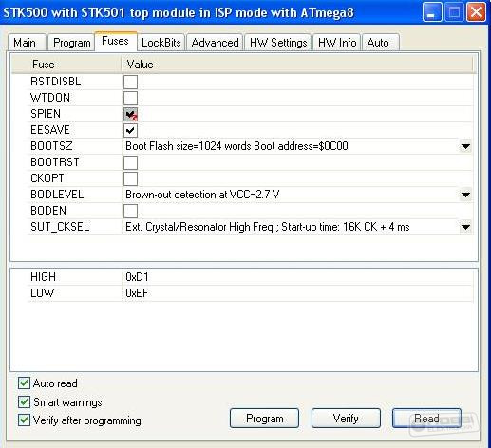Click the Fuse column header
The height and width of the screenshot is (448, 491).
point(44,65)
